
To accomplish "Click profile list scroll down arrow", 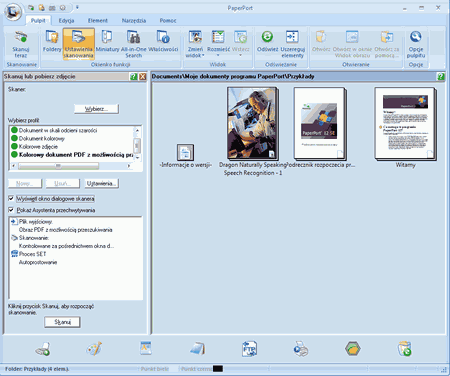I will coord(137,157).
